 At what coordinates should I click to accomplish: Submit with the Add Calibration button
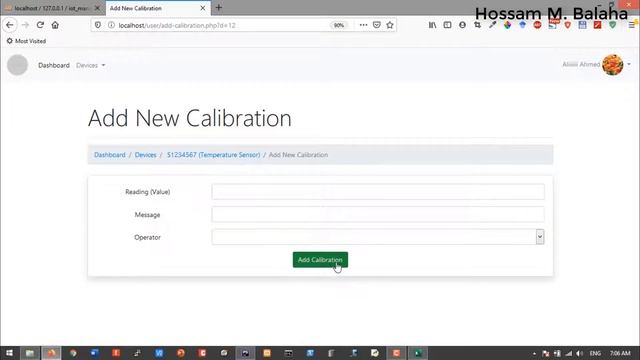coord(320,260)
